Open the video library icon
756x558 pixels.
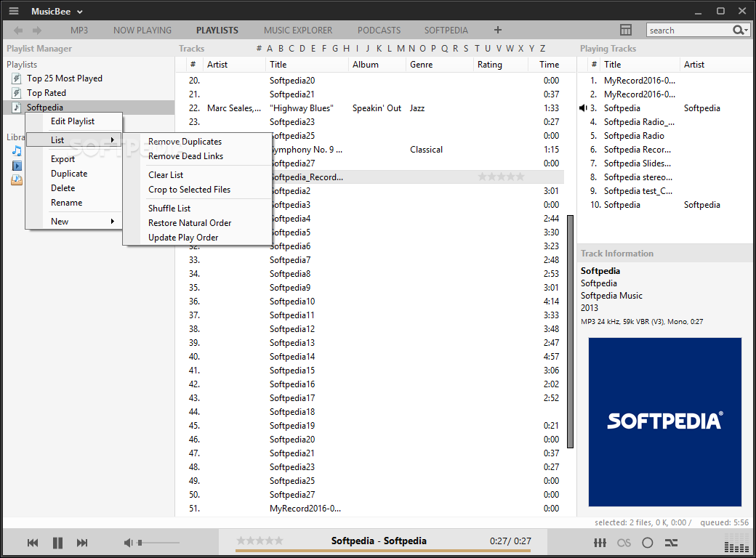click(x=17, y=166)
